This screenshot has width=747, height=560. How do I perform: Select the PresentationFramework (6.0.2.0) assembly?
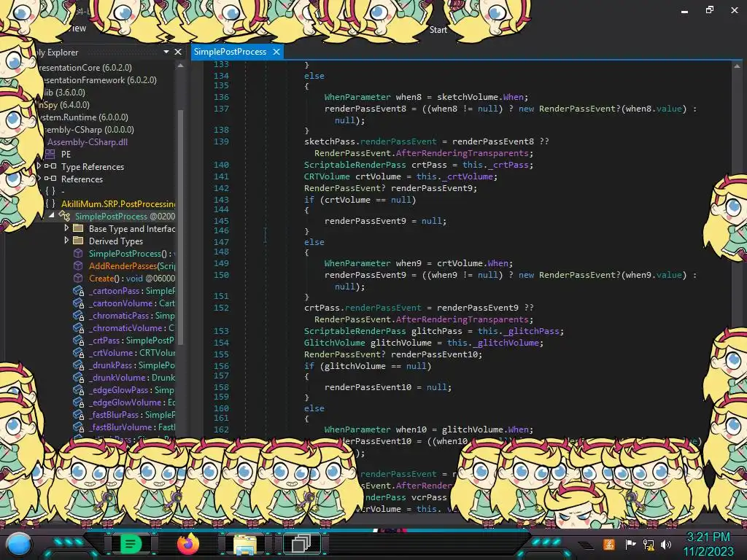(x=99, y=80)
